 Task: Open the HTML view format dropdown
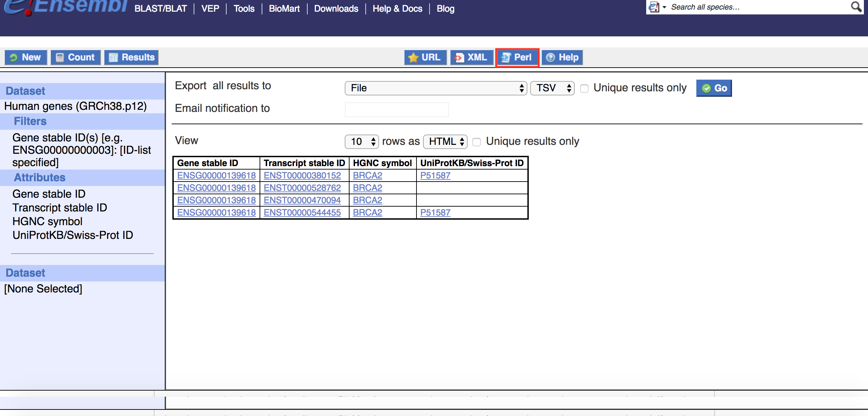[x=445, y=141]
